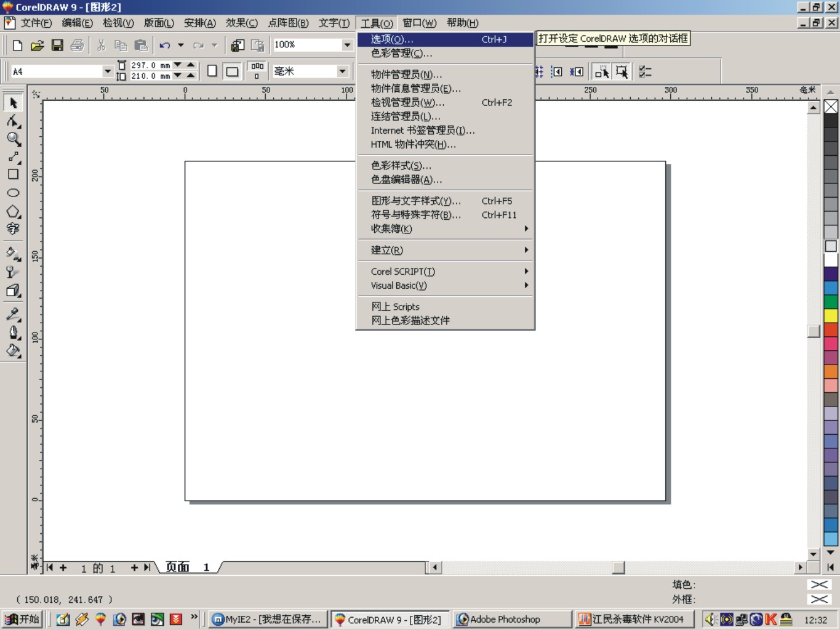Toggle draw complex objects pointer button
This screenshot has height=630, width=840.
pos(601,71)
